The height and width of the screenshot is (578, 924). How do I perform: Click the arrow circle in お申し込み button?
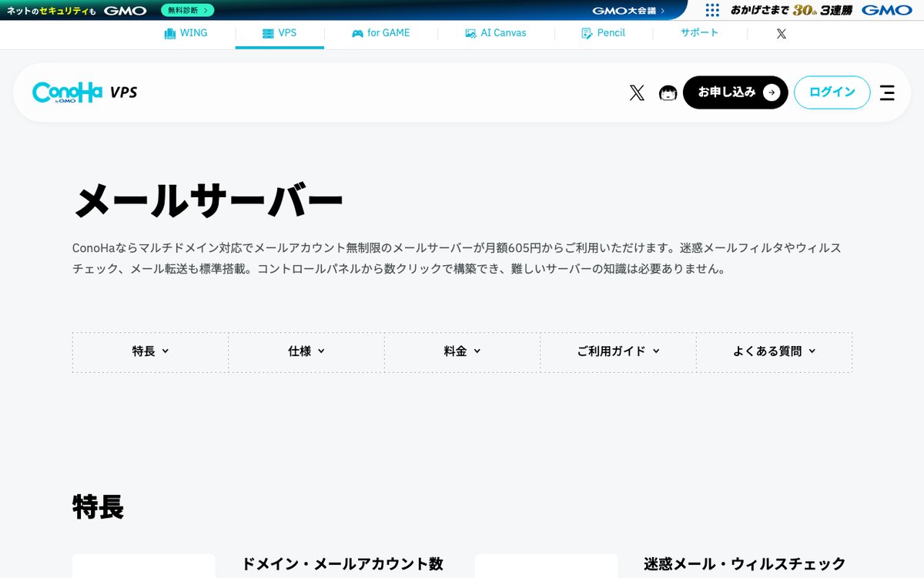(771, 92)
